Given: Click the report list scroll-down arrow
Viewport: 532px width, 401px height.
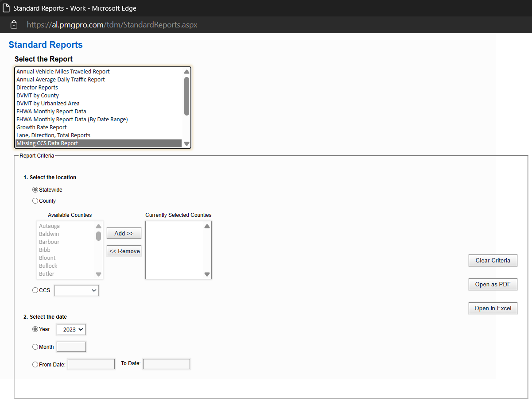Looking at the screenshot, I should [x=186, y=144].
